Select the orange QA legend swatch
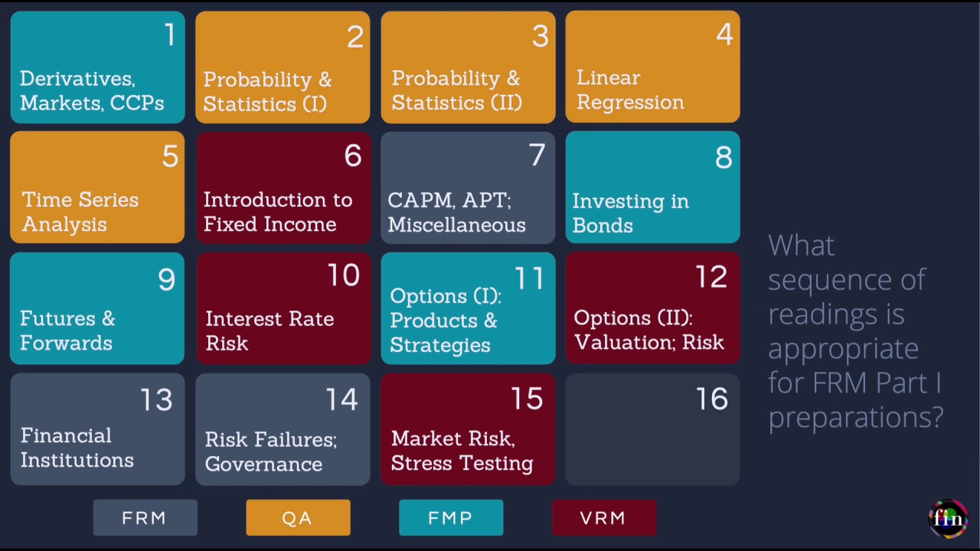Image resolution: width=980 pixels, height=551 pixels. [298, 518]
